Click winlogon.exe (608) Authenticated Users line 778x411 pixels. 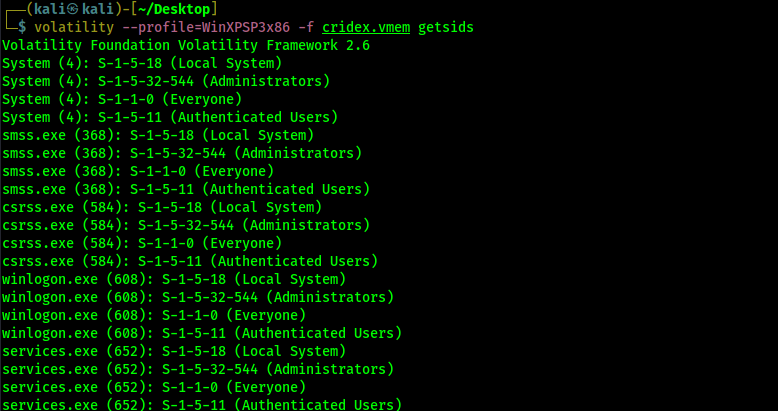(x=202, y=333)
